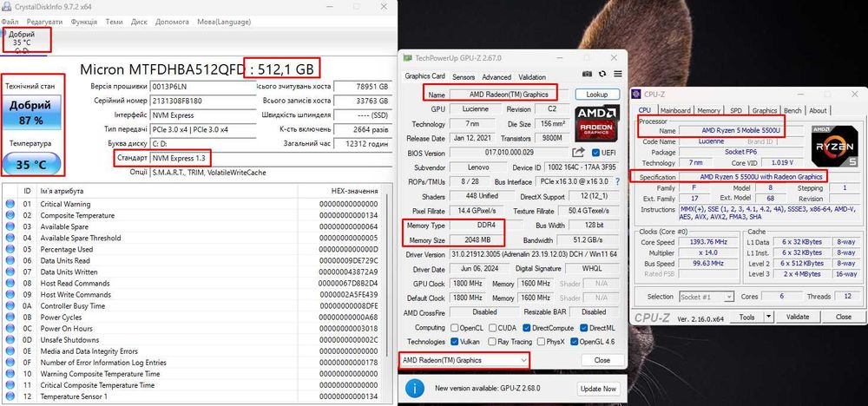Click status orb for Composite Temperature row
The width and height of the screenshot is (868, 406).
pos(10,215)
